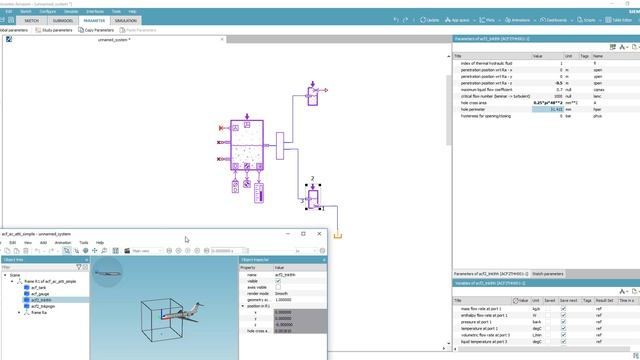Collapse the frame R1 node in the Object tree
The width and height of the screenshot is (640, 360).
tap(12, 281)
